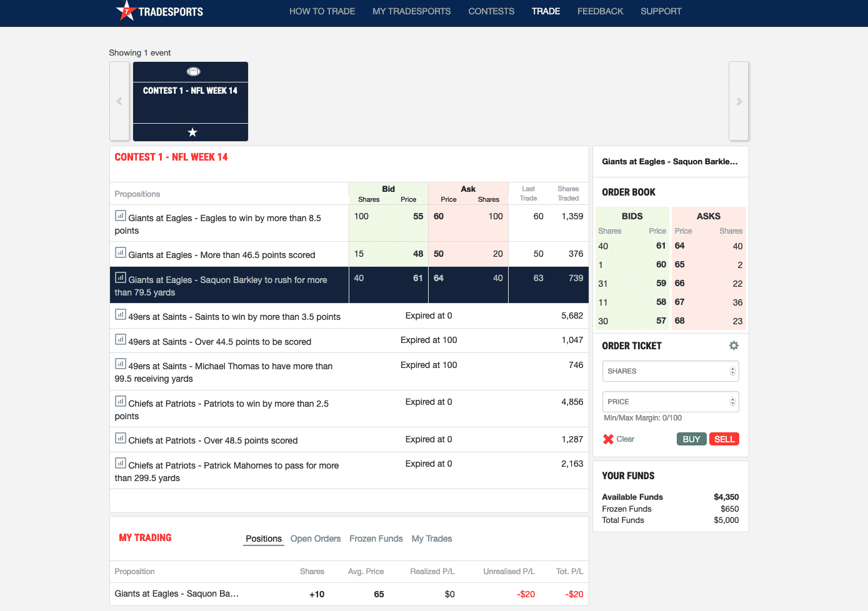The image size is (868, 611).
Task: Open CONTESTS page
Action: 491,11
